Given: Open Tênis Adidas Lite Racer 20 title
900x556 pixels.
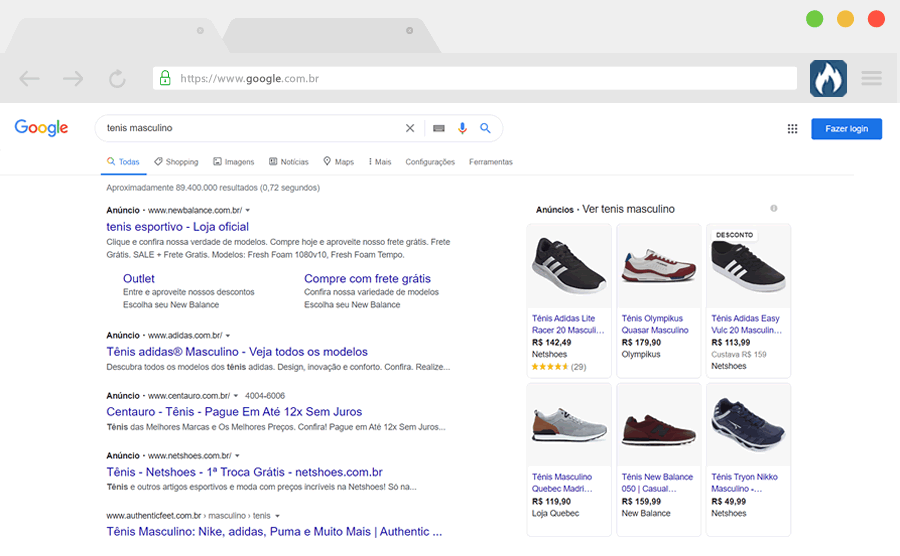Looking at the screenshot, I should 568,324.
